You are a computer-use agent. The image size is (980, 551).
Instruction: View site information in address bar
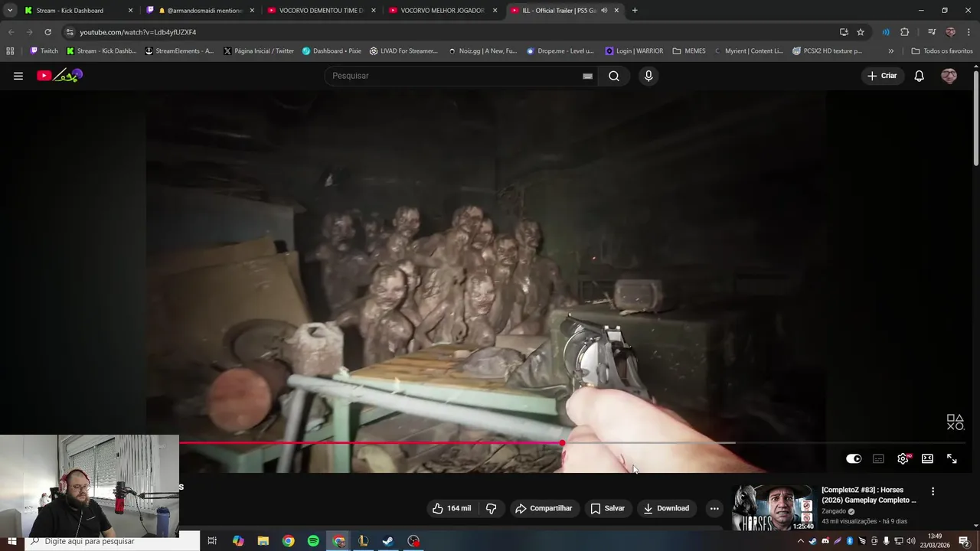pos(70,32)
